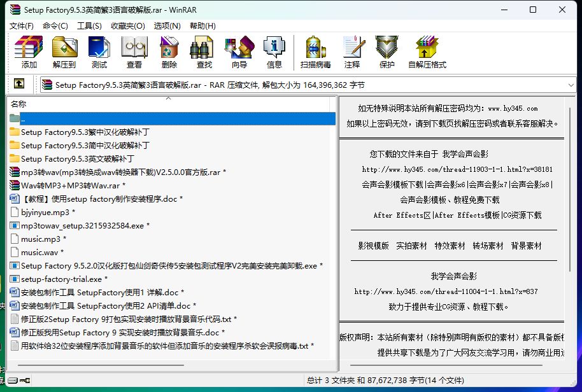
Task: Click exe icon of setup-factory-trial.exe
Action: [x=15, y=279]
